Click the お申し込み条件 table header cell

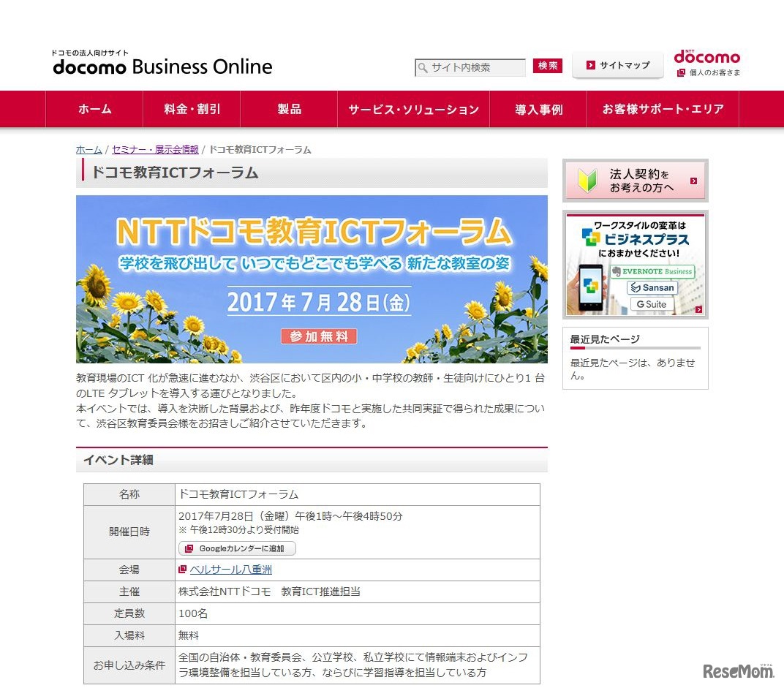pyautogui.click(x=129, y=665)
